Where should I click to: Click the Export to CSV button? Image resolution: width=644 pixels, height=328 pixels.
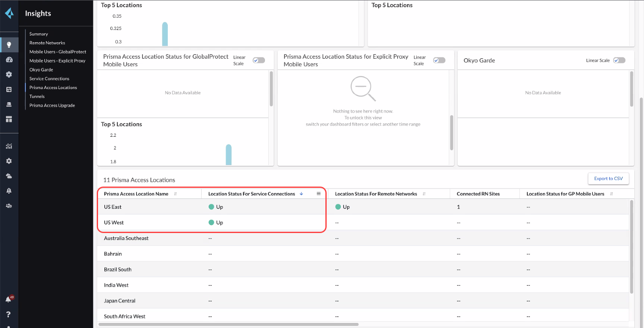tap(608, 179)
